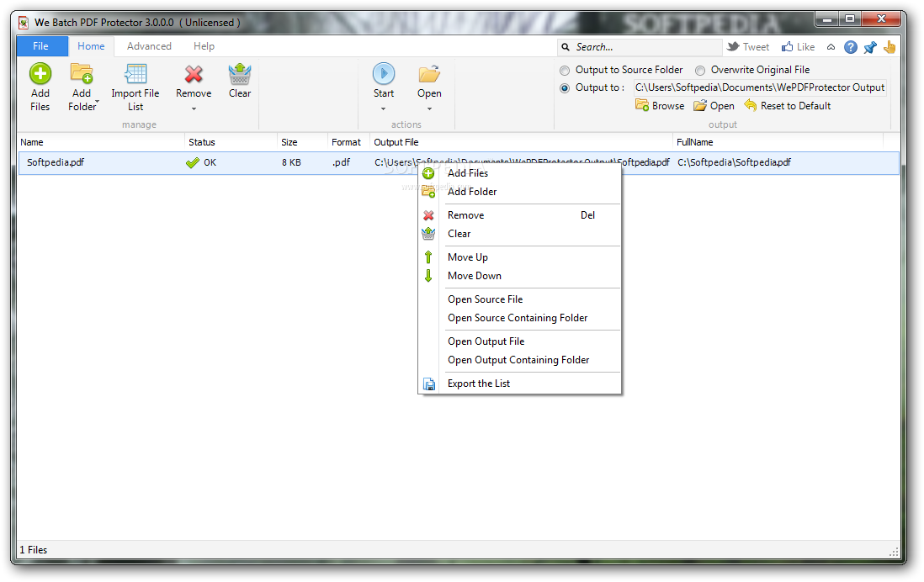The width and height of the screenshot is (924, 582).
Task: Click the Clear basket ribbon icon
Action: click(x=240, y=74)
